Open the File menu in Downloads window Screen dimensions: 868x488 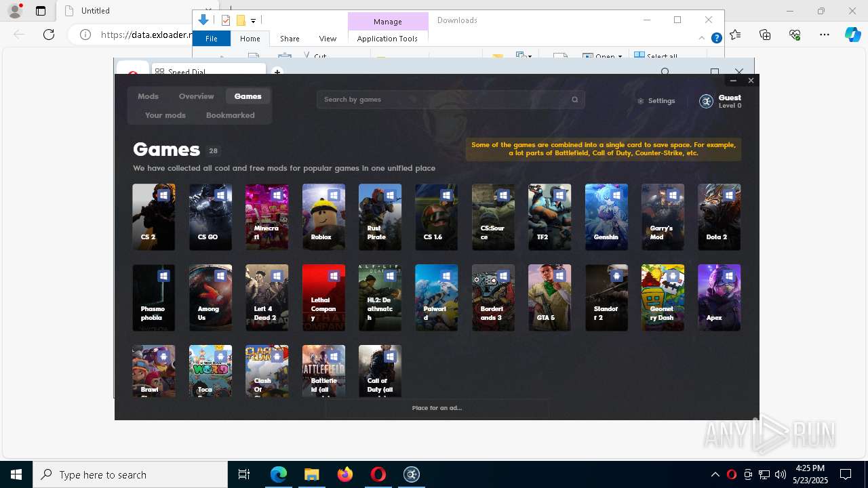[212, 39]
